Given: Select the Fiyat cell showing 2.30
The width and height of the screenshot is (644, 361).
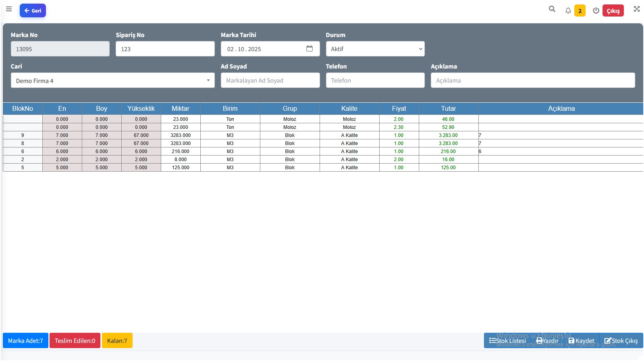Looking at the screenshot, I should (399, 127).
